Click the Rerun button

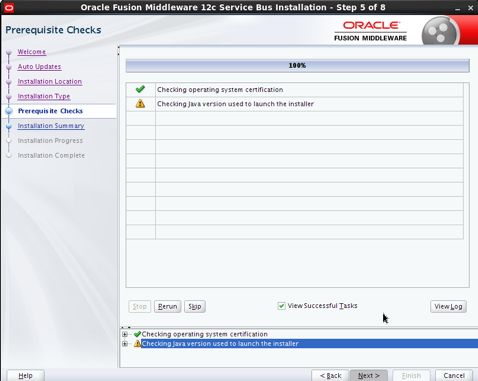(x=167, y=306)
